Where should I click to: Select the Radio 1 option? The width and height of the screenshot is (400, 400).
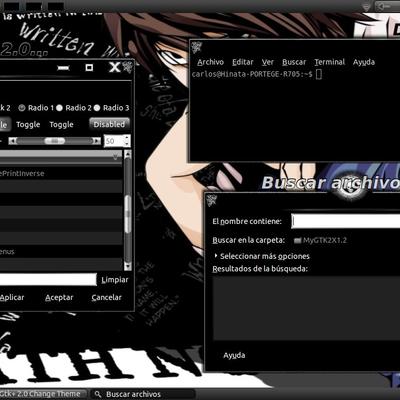tap(36, 108)
